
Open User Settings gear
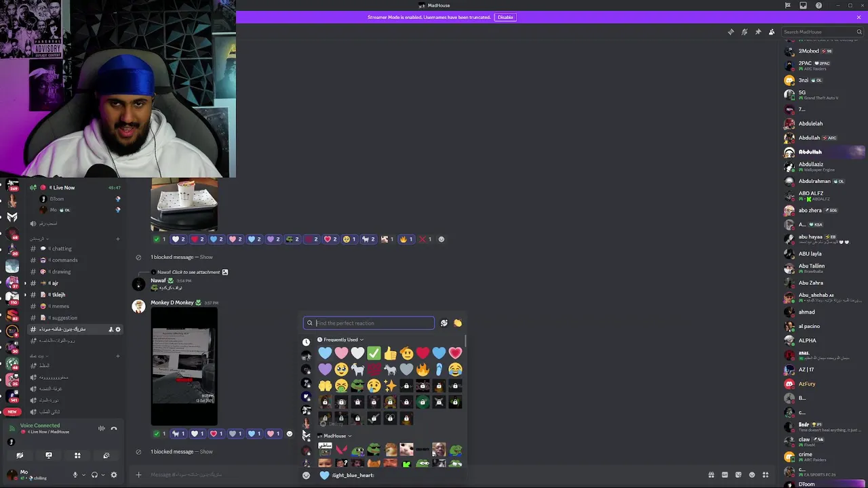coord(114,475)
